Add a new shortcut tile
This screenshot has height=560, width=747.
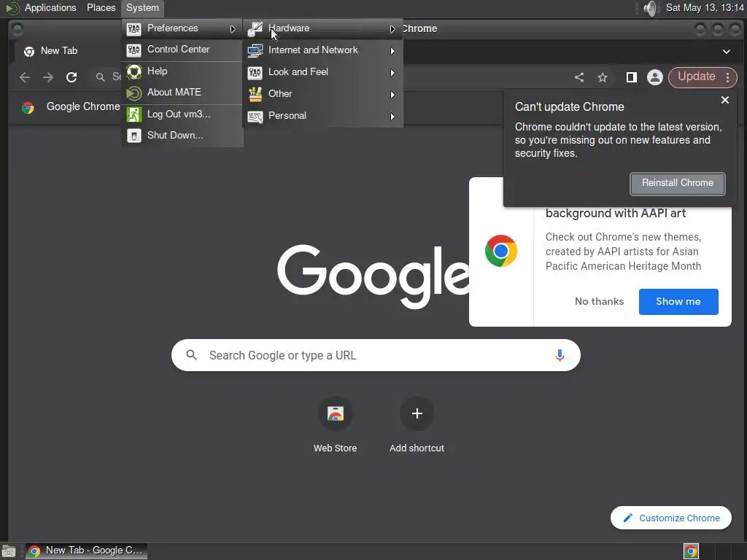tap(417, 424)
